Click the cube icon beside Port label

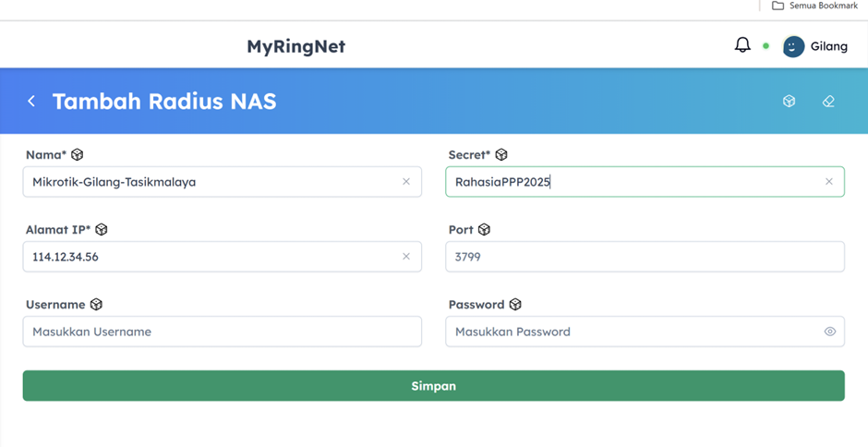(484, 230)
